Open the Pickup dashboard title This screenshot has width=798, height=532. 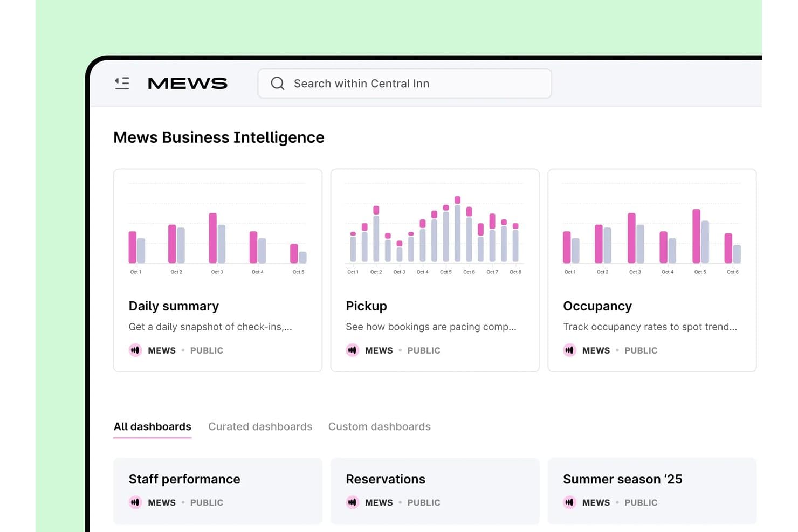367,306
